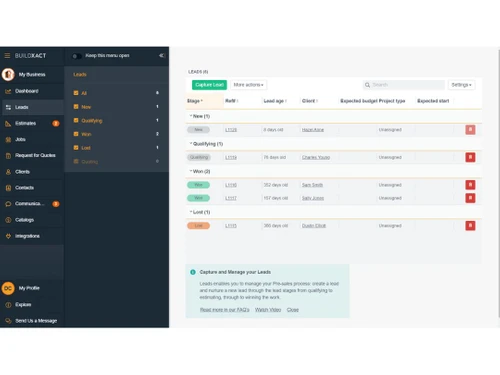The height and width of the screenshot is (375, 500).
Task: Click the Estimates icon in sidebar
Action: [x=8, y=124]
